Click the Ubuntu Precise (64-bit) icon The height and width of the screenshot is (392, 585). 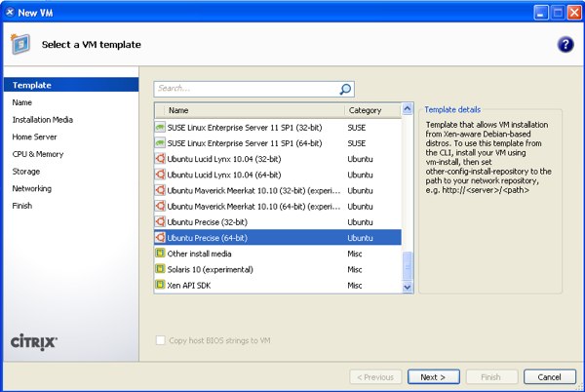pos(160,238)
